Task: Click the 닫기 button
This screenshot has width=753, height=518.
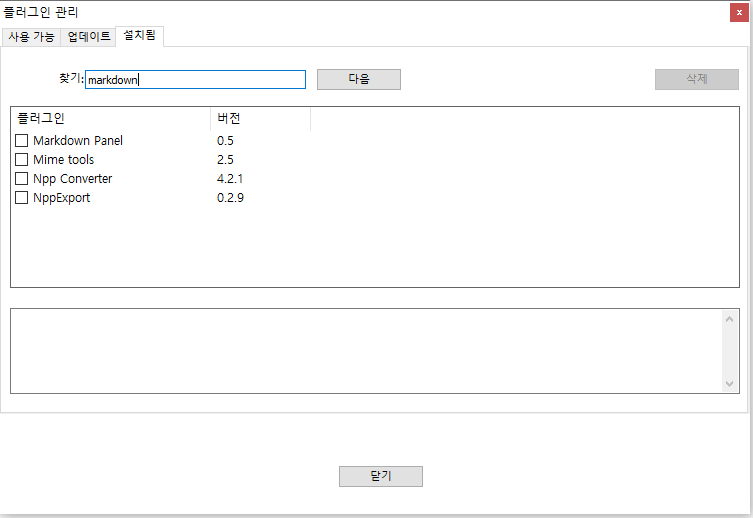Action: [381, 476]
